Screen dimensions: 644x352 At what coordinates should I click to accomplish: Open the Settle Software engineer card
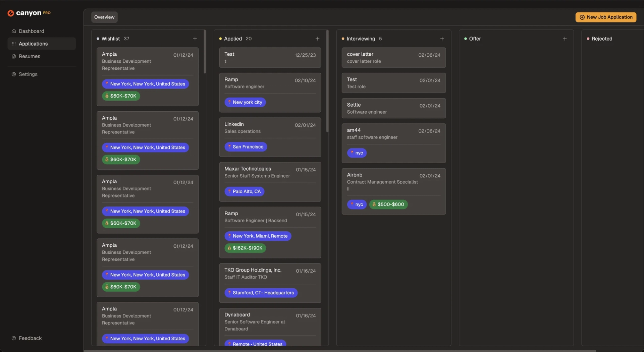pos(394,108)
